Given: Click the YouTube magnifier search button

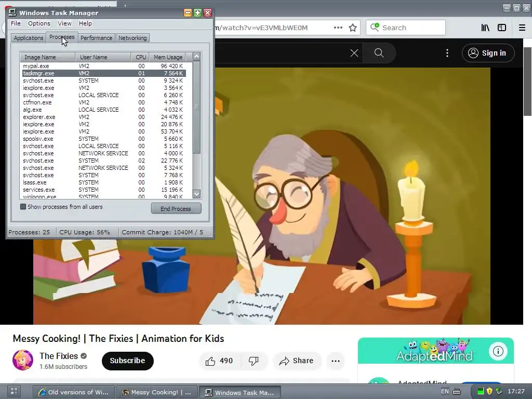Looking at the screenshot, I should [x=379, y=53].
